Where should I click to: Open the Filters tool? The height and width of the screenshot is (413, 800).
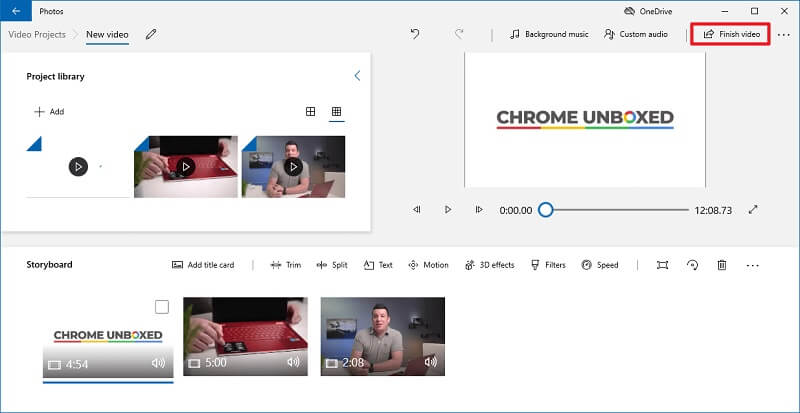point(548,265)
